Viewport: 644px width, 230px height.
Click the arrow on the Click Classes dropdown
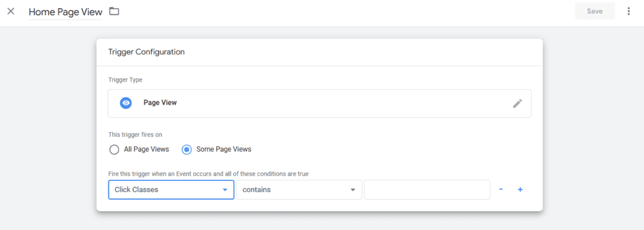coord(225,190)
